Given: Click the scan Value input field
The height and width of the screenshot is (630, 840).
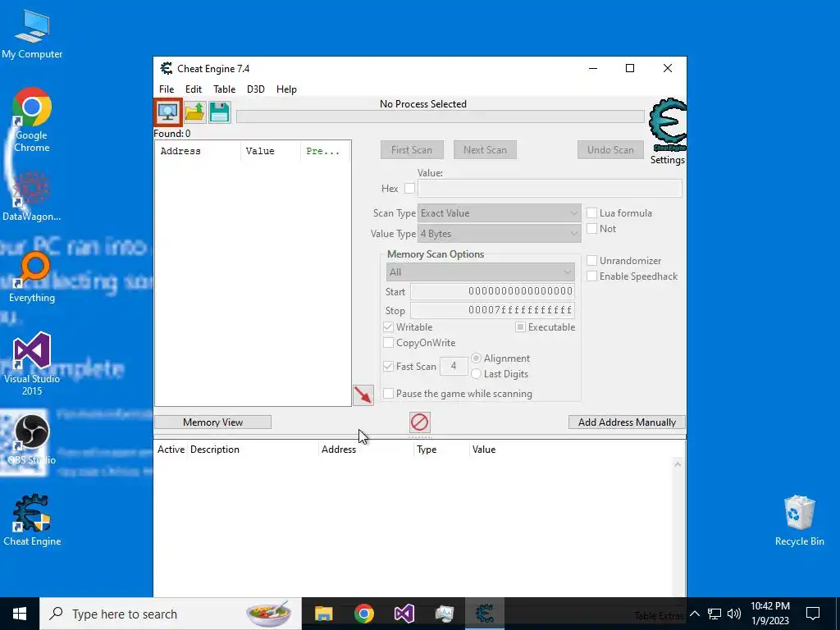Looking at the screenshot, I should (x=550, y=188).
